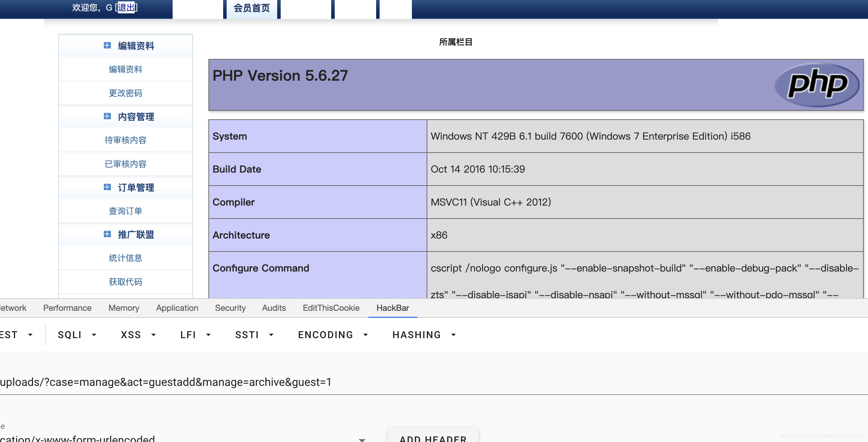Viewport: 868px width, 442px height.
Task: Open the LFI dropdown in HackBar
Action: click(195, 335)
